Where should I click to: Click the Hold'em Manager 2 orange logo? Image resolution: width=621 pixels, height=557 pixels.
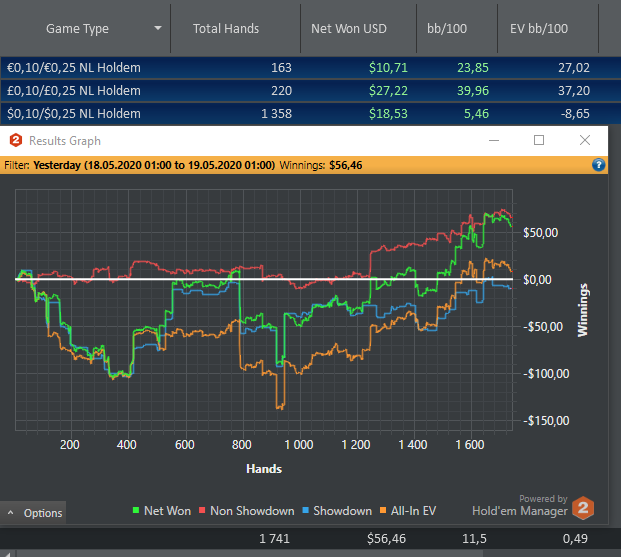click(x=583, y=507)
